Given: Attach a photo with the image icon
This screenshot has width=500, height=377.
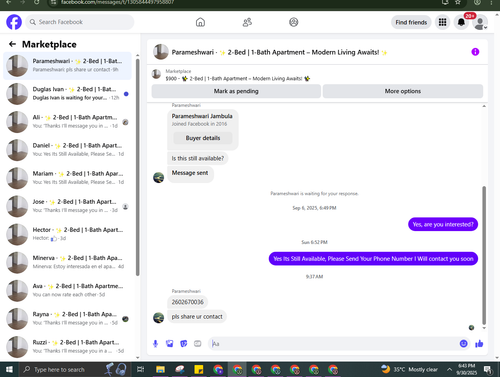Looking at the screenshot, I should (170, 344).
